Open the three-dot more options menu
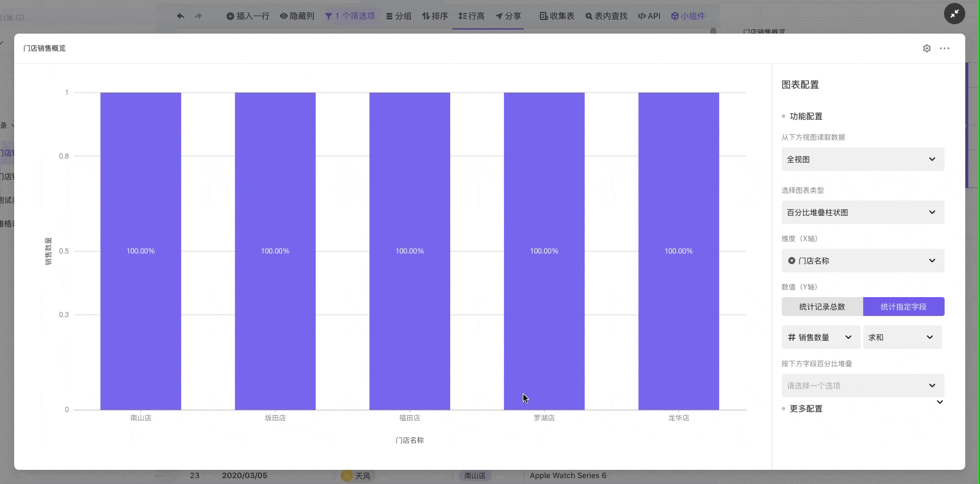Image resolution: width=980 pixels, height=484 pixels. point(945,48)
